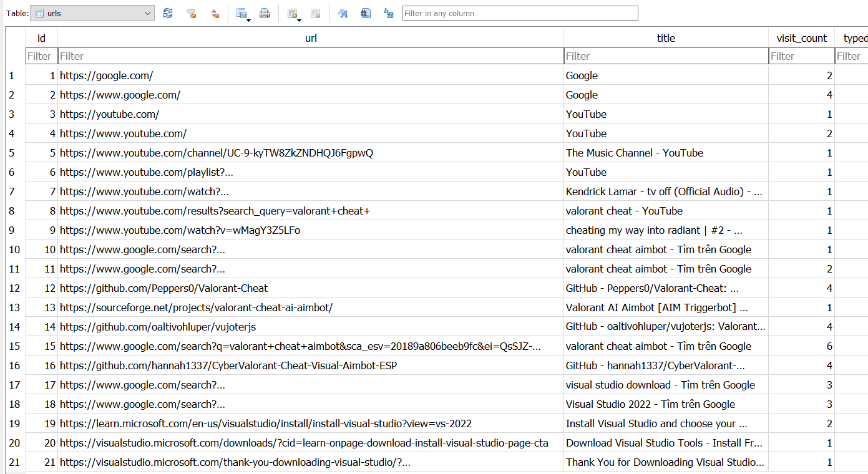This screenshot has width=868, height=474.
Task: Select the https://www.youtube.com/ url cell
Action: (x=311, y=133)
